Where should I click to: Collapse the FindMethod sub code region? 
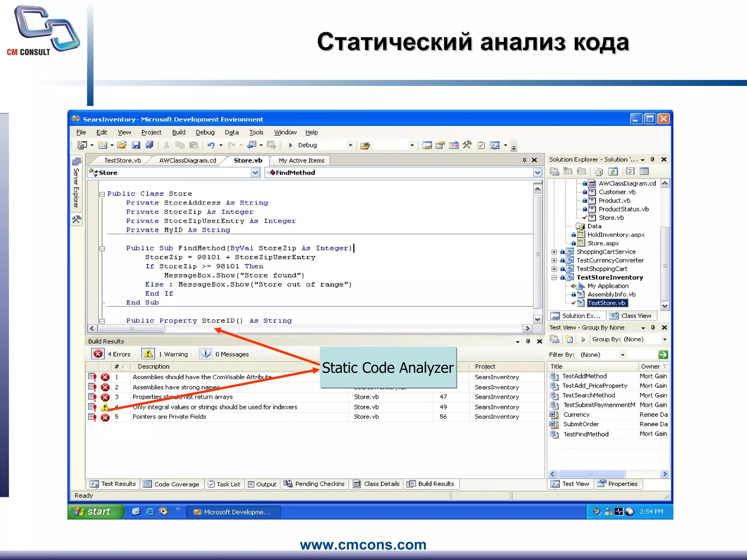tap(102, 249)
